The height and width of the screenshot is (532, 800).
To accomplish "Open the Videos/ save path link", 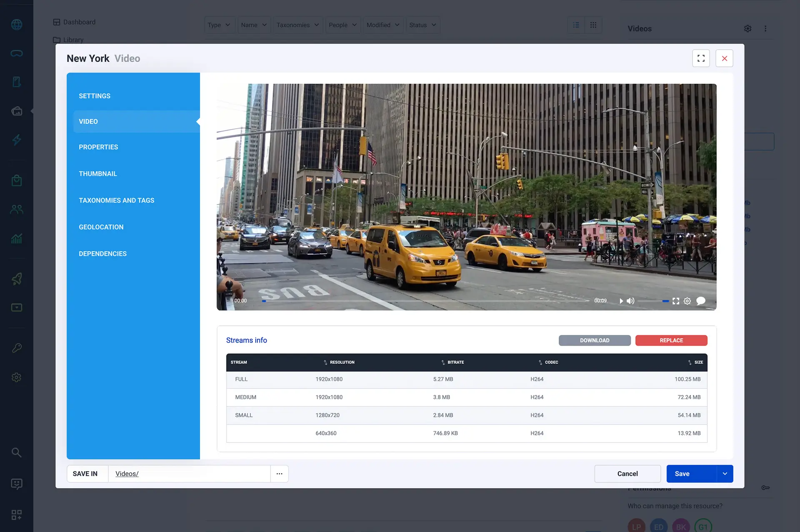I will pos(127,474).
